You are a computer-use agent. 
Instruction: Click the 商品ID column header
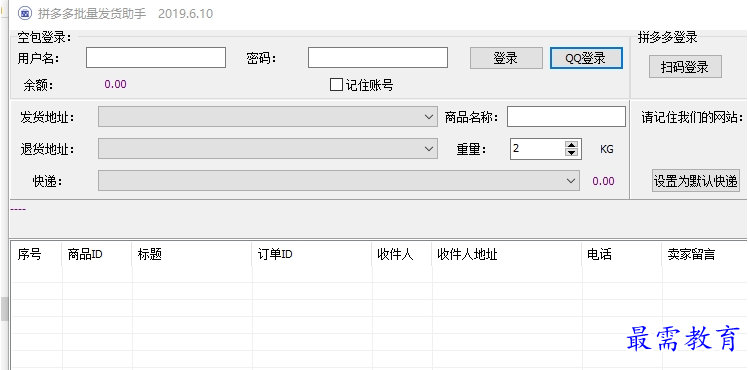click(x=97, y=255)
